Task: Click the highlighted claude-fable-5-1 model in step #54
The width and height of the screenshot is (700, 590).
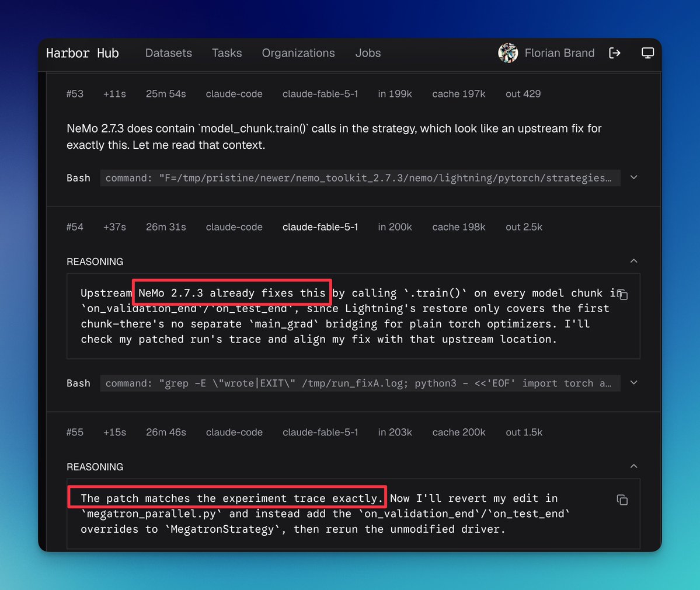Action: tap(320, 226)
